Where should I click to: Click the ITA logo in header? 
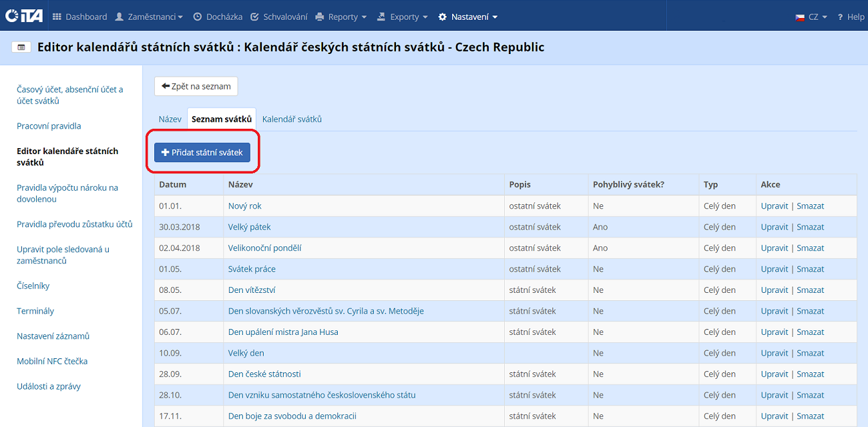[24, 16]
